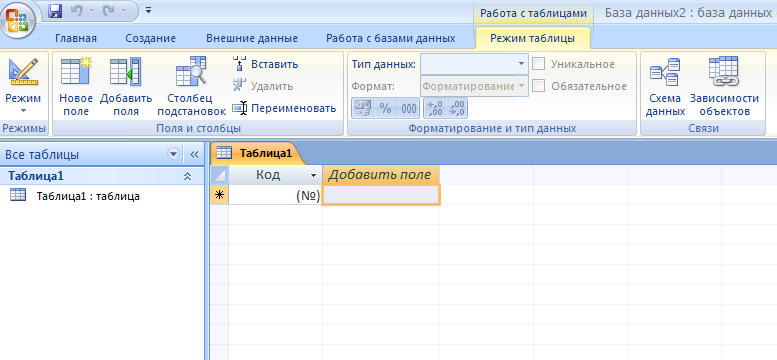The image size is (777, 360).
Task: Select new record row selector asterisk
Action: (x=219, y=195)
